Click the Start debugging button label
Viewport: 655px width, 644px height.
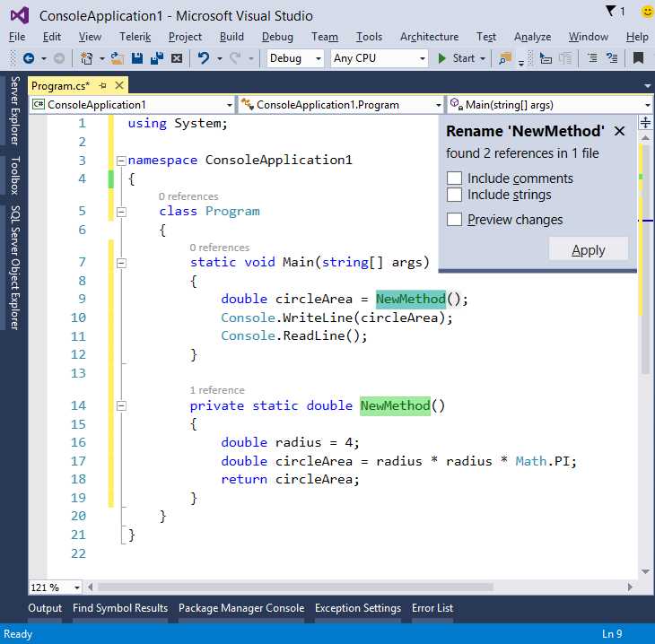(463, 58)
